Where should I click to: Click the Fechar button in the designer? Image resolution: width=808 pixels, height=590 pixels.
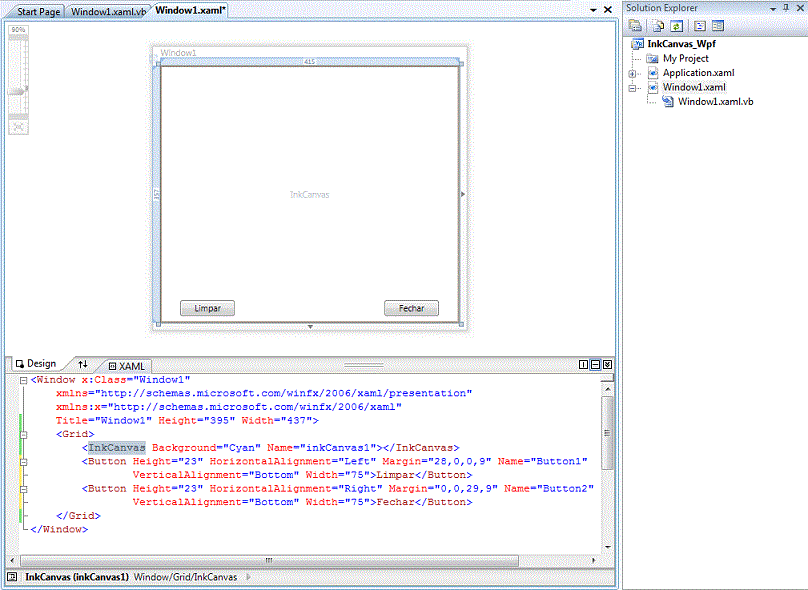(411, 308)
